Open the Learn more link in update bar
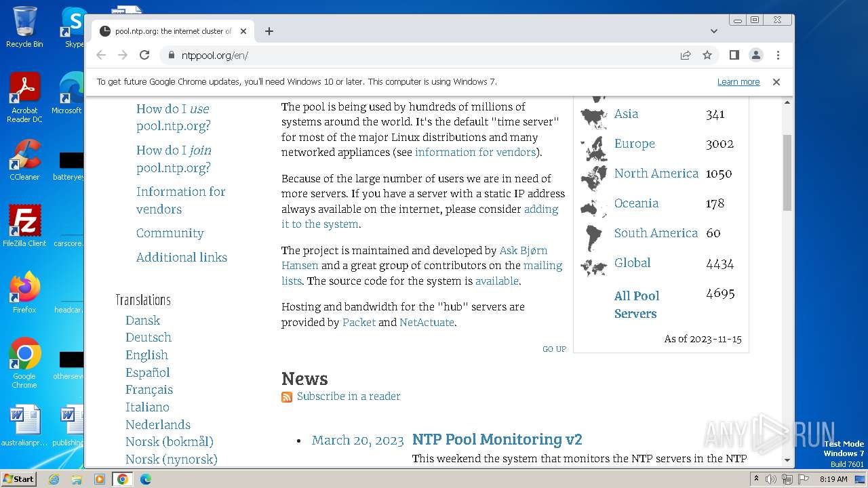 pos(738,82)
